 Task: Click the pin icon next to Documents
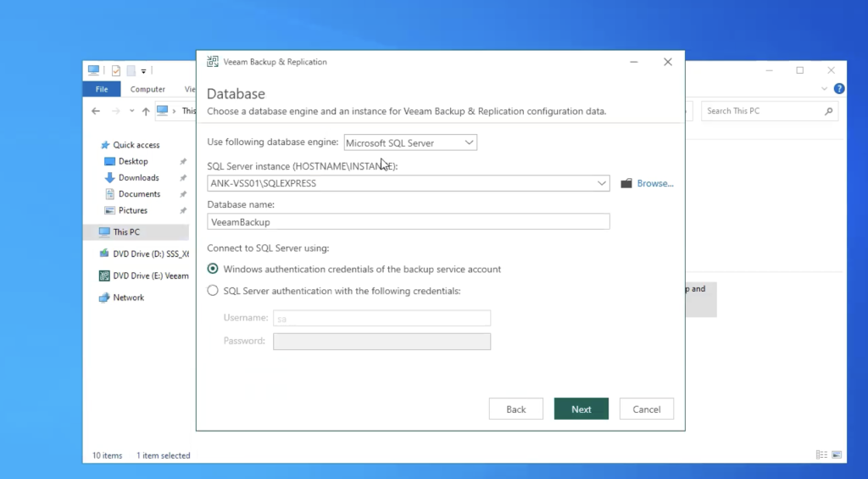click(x=183, y=194)
